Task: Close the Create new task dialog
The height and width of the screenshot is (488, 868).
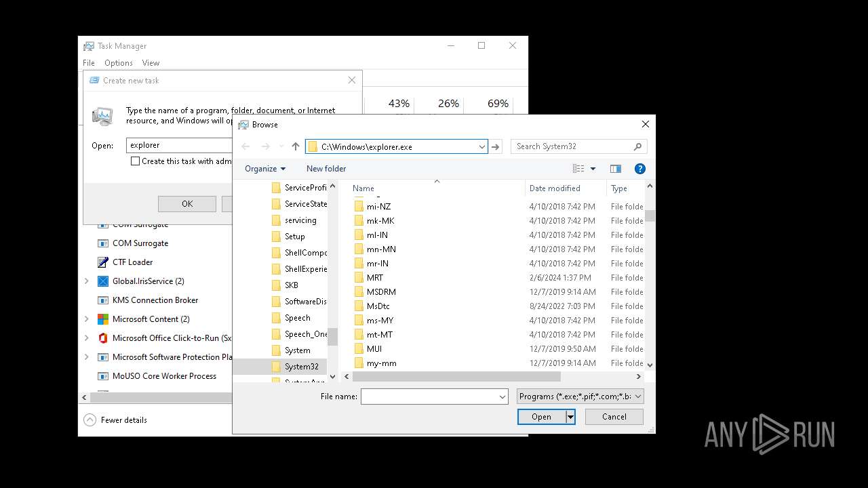Action: [351, 80]
